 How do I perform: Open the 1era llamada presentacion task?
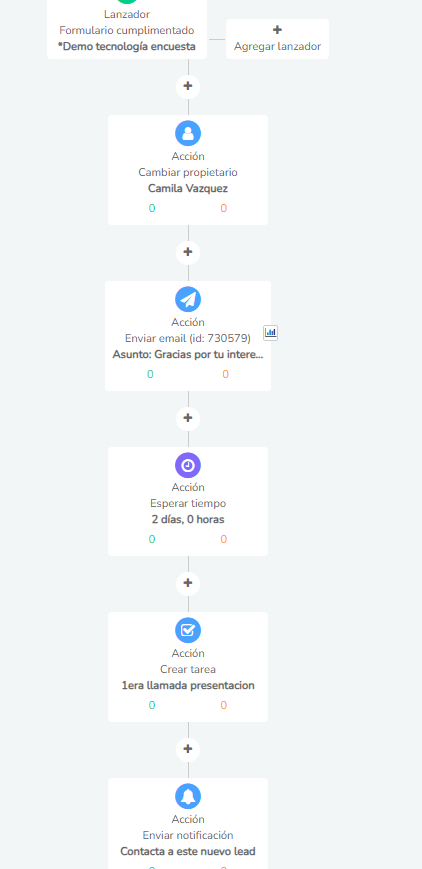[x=188, y=686]
